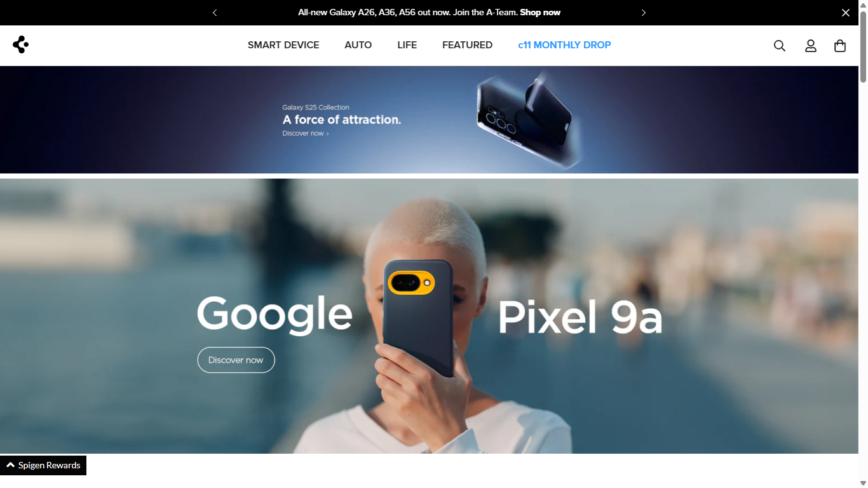868x488 pixels.
Task: Open the AUTO menu
Action: pyautogui.click(x=358, y=45)
